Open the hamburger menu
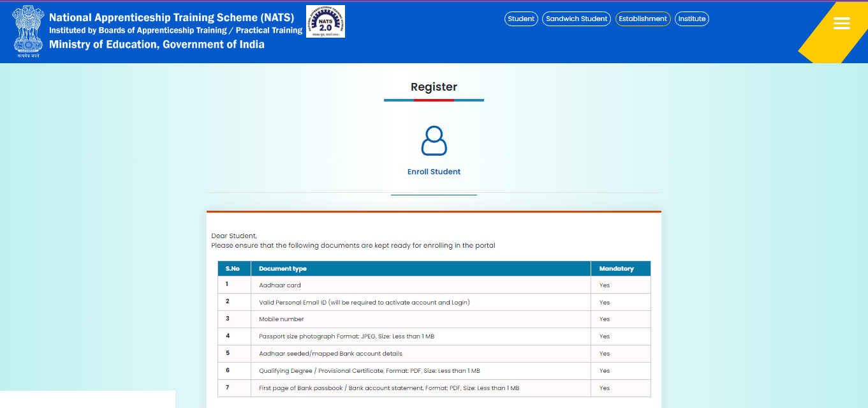868x408 pixels. click(x=841, y=24)
